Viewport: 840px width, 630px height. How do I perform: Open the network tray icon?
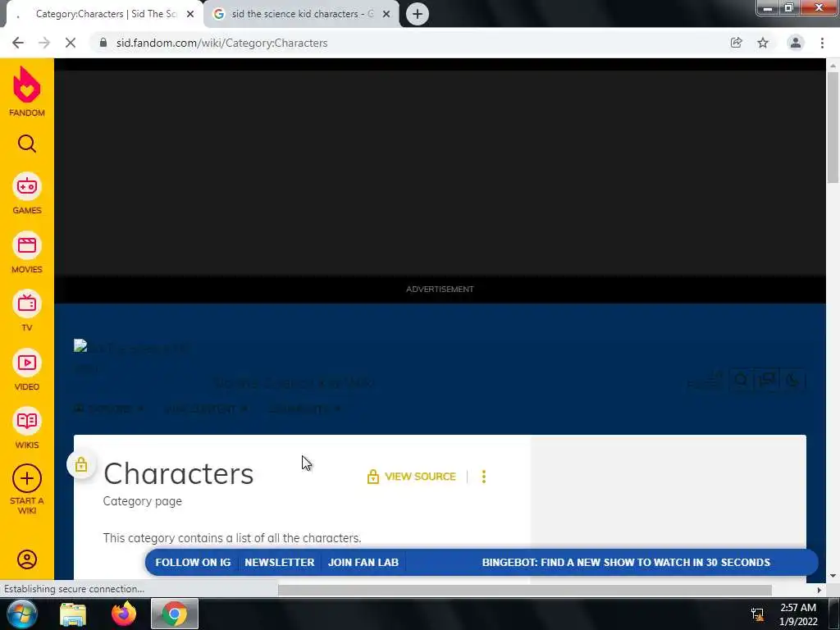(x=757, y=614)
